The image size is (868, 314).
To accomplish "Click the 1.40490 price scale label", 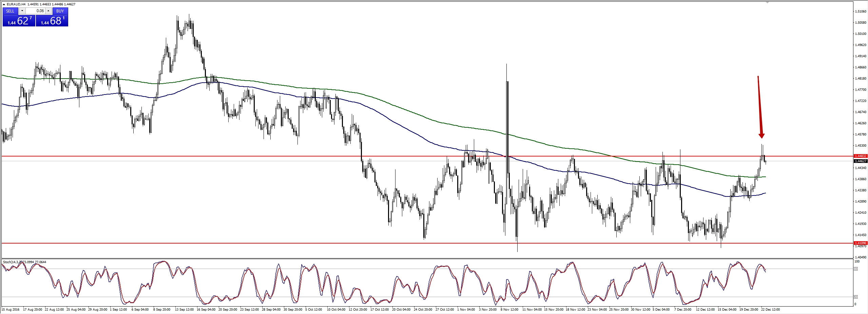I will pos(861,257).
